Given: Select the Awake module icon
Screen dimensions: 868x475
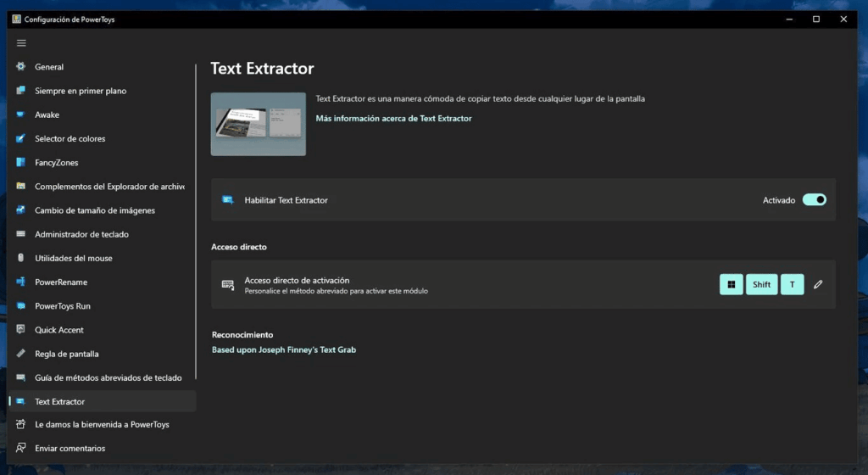Looking at the screenshot, I should pyautogui.click(x=21, y=115).
